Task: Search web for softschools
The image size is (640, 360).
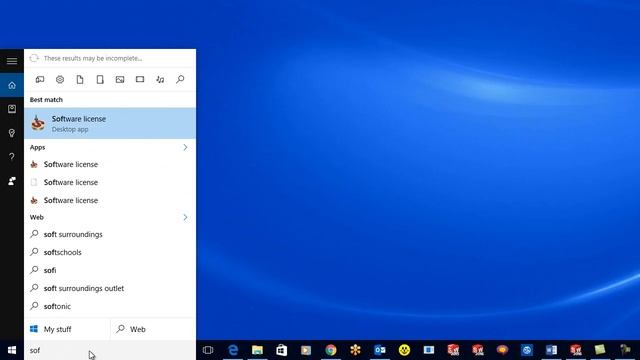Action: 110,253
